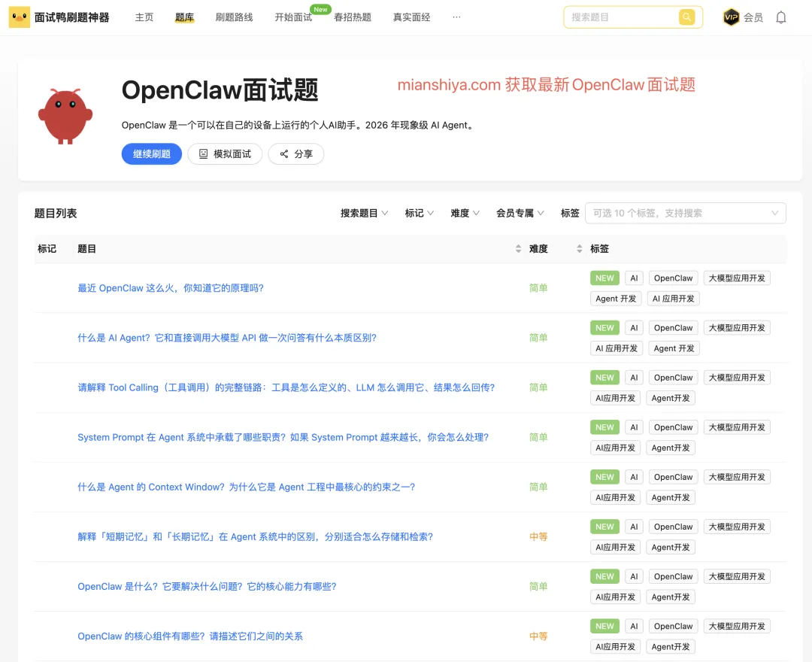The height and width of the screenshot is (662, 812).
Task: Click NEW tag in the Tool Calling row
Action: [604, 378]
